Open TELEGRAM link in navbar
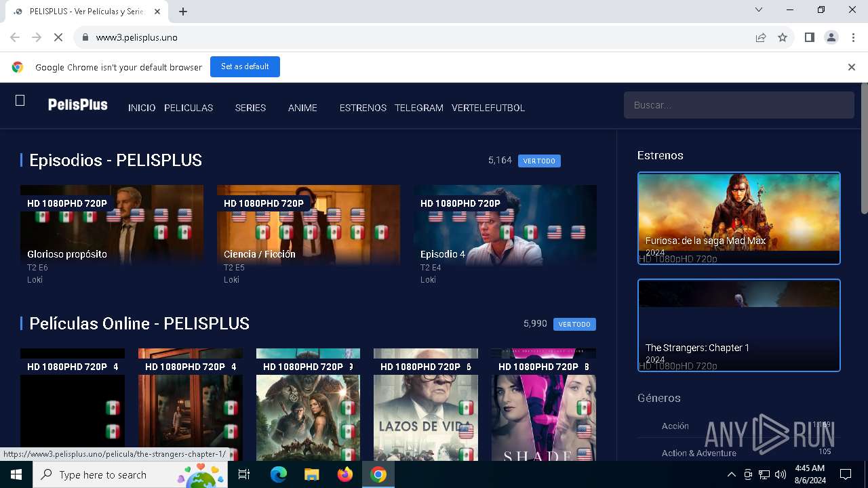Screen dimensions: 868x488 419,108
